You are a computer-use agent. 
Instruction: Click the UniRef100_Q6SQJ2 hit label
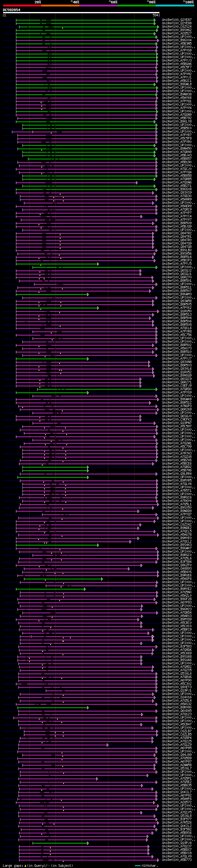coord(176,271)
